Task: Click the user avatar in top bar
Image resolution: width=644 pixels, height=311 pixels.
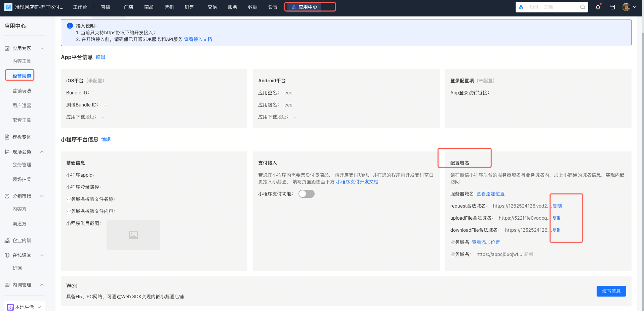Action: click(626, 7)
